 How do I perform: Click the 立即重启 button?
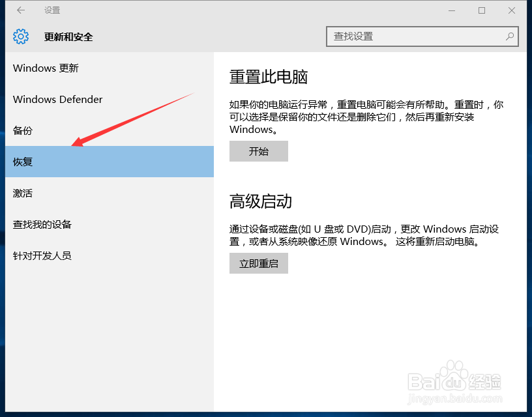coord(259,263)
